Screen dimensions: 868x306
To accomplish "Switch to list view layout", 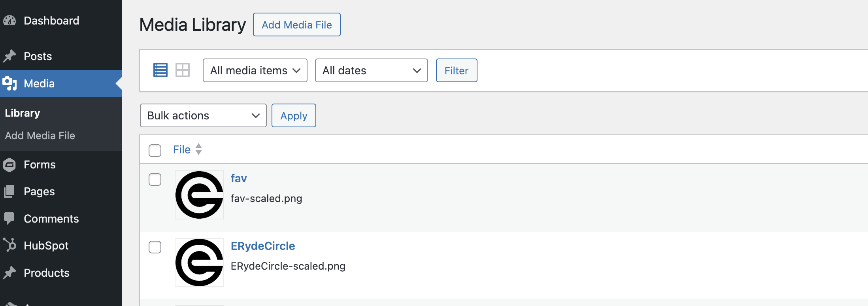I will [160, 70].
